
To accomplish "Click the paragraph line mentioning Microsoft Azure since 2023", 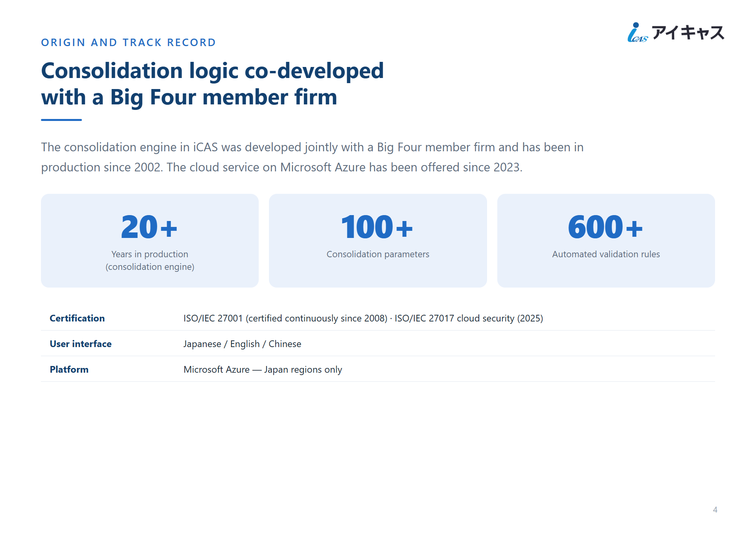I will pyautogui.click(x=282, y=167).
